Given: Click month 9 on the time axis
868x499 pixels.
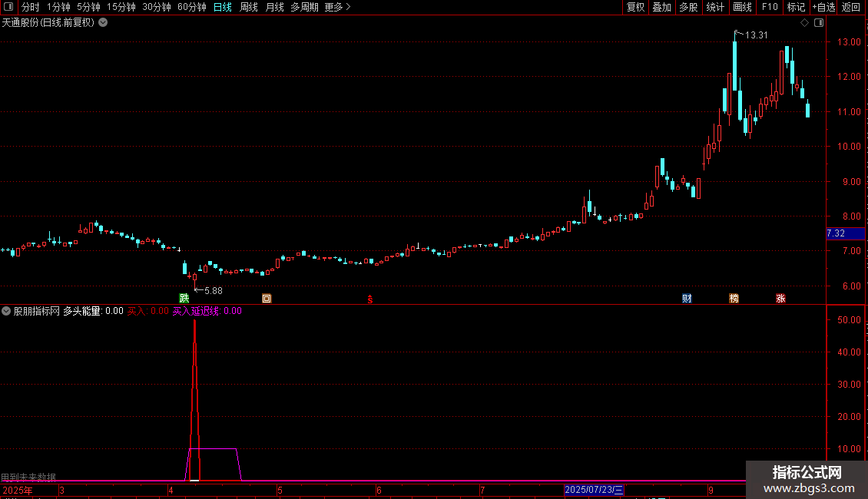Looking at the screenshot, I should pyautogui.click(x=711, y=491).
